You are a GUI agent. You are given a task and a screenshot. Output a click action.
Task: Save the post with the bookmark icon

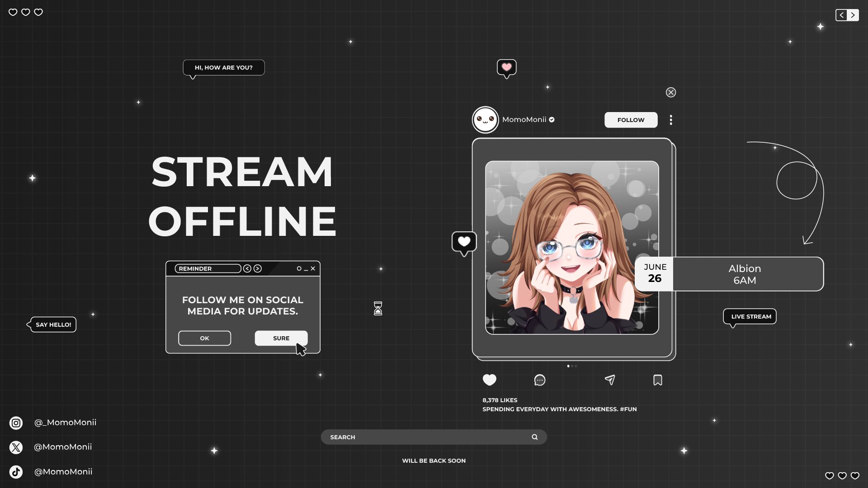658,380
